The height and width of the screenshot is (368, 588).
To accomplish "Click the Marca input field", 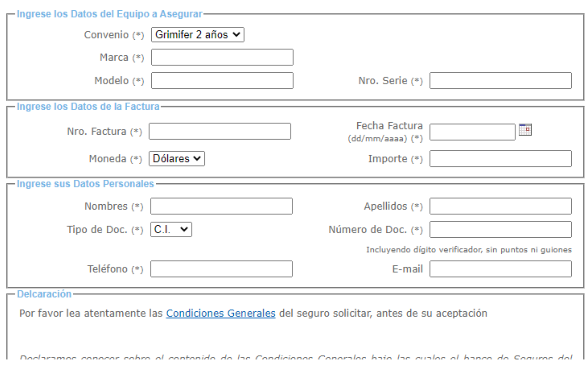I will coord(222,57).
